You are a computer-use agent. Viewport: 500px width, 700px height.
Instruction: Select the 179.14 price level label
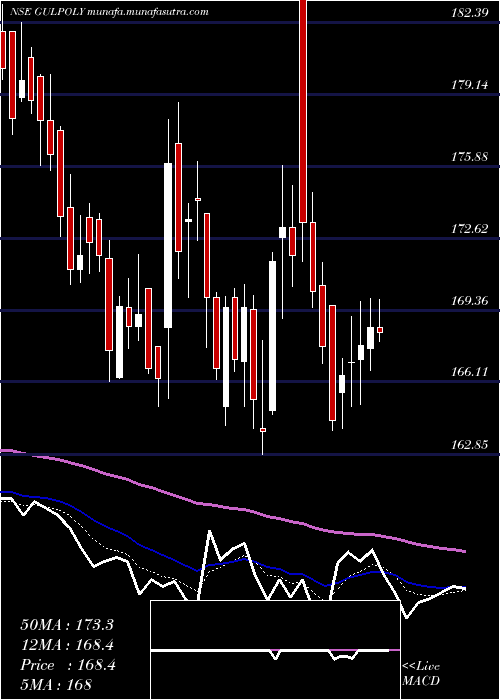tap(470, 84)
